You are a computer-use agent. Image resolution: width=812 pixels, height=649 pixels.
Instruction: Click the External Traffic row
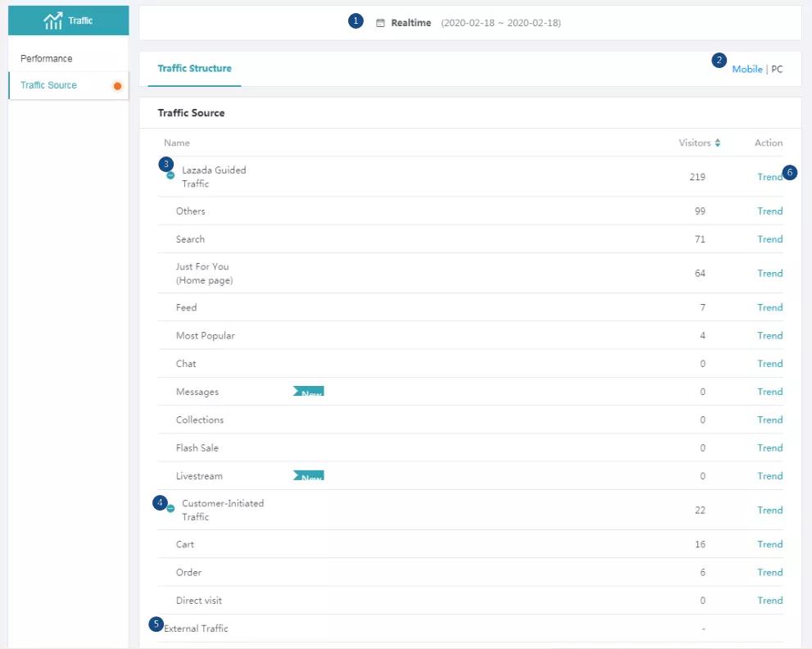pyautogui.click(x=197, y=629)
